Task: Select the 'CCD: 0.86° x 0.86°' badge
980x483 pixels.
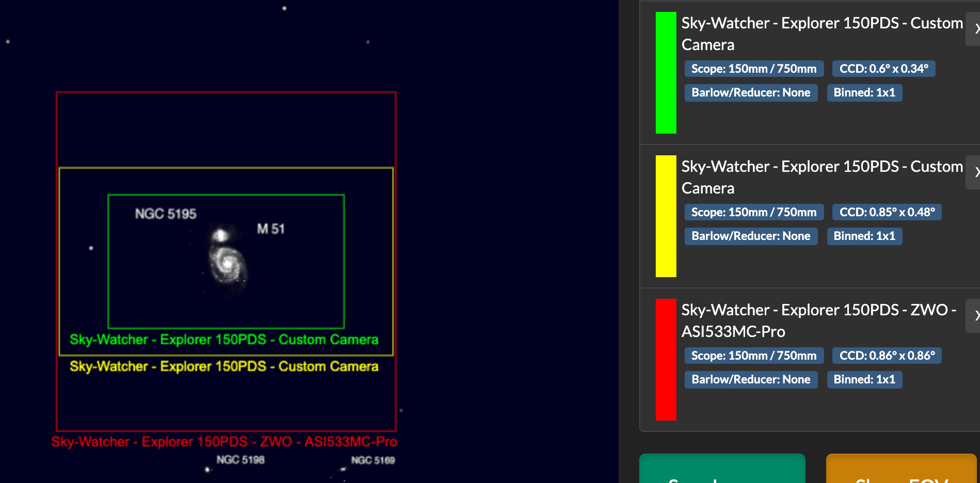Action: pyautogui.click(x=887, y=356)
